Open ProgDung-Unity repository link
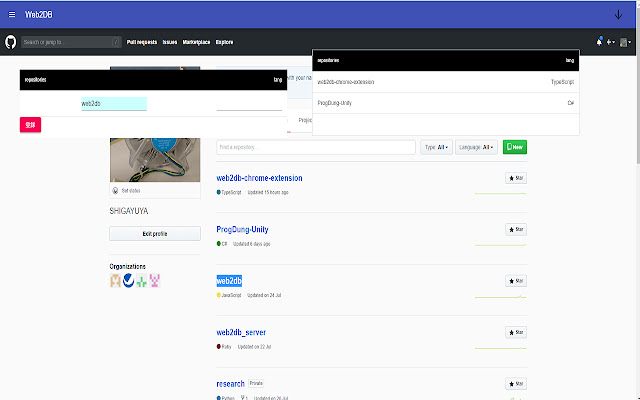Viewport: 640px width, 400px height. click(242, 229)
